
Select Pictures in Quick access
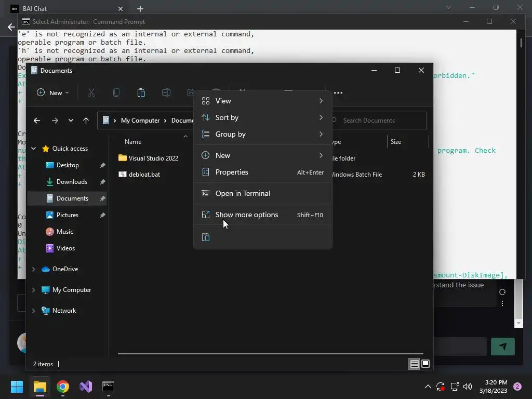(67, 215)
